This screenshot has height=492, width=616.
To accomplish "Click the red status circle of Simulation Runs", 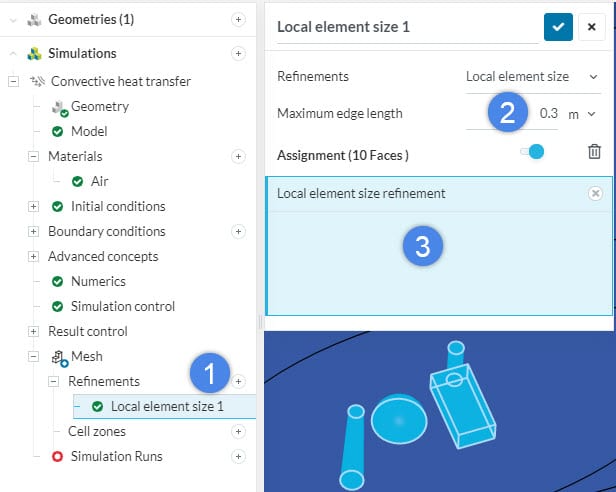I will pos(57,457).
